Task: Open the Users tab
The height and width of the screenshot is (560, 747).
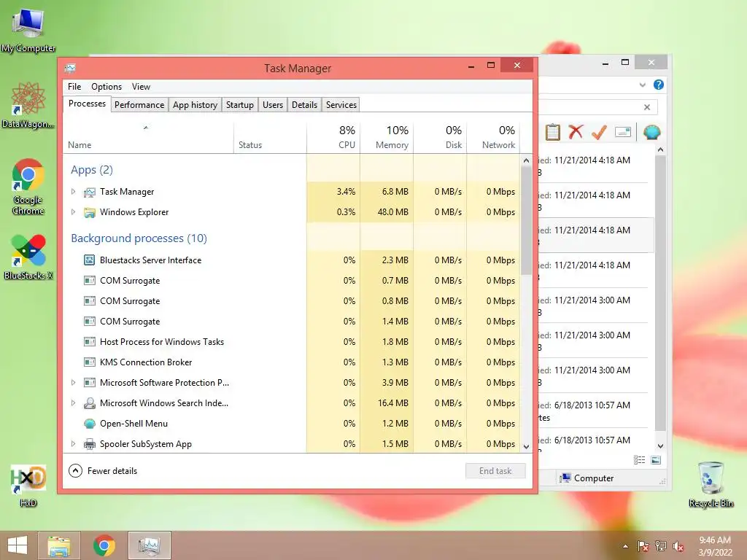Action: click(x=273, y=105)
